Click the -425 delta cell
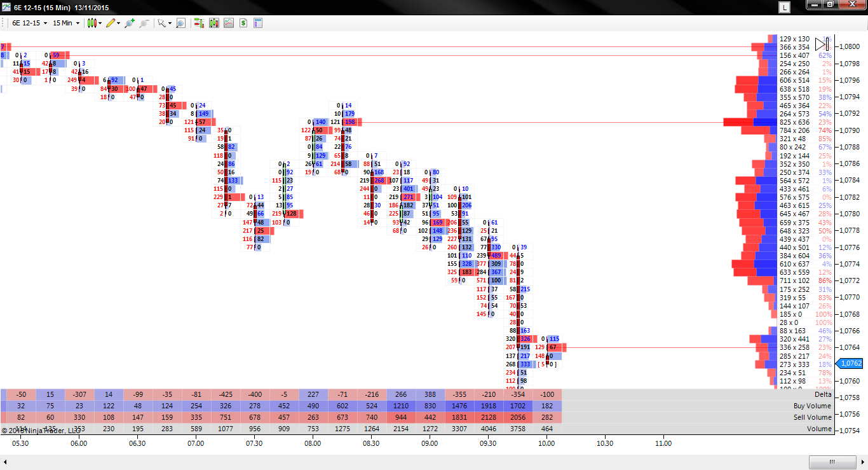The width and height of the screenshot is (868, 470). 225,394
